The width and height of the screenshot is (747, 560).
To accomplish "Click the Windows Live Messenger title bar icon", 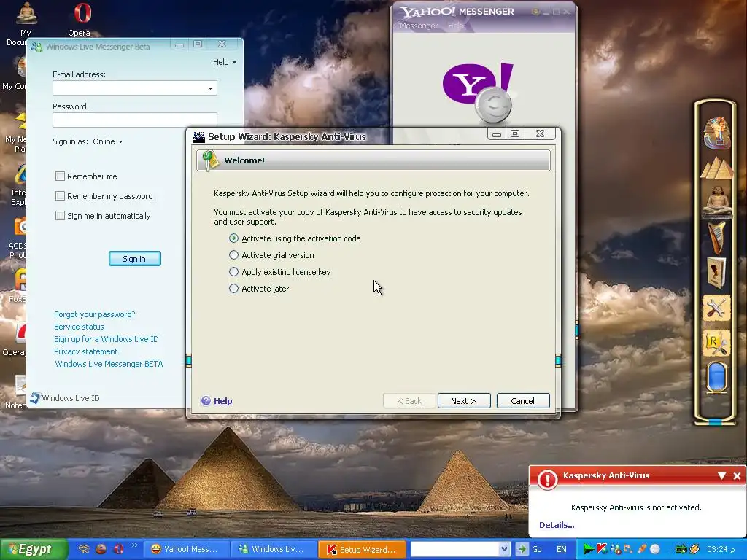I will tap(36, 47).
